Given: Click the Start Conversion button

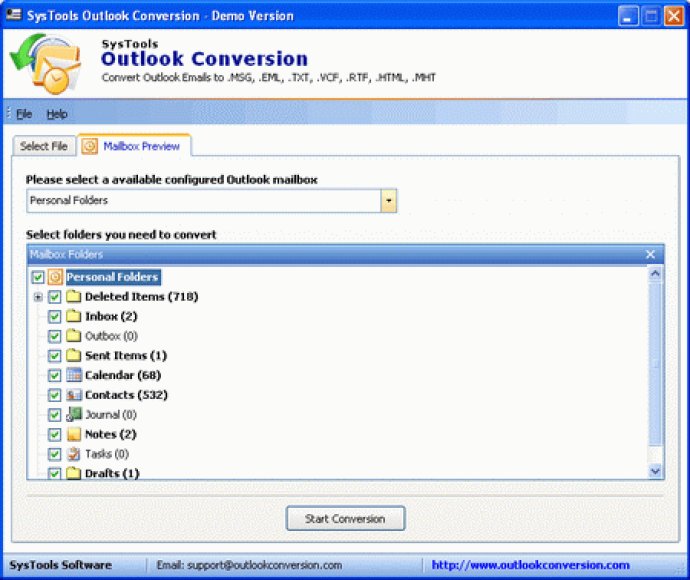Looking at the screenshot, I should click(x=345, y=518).
